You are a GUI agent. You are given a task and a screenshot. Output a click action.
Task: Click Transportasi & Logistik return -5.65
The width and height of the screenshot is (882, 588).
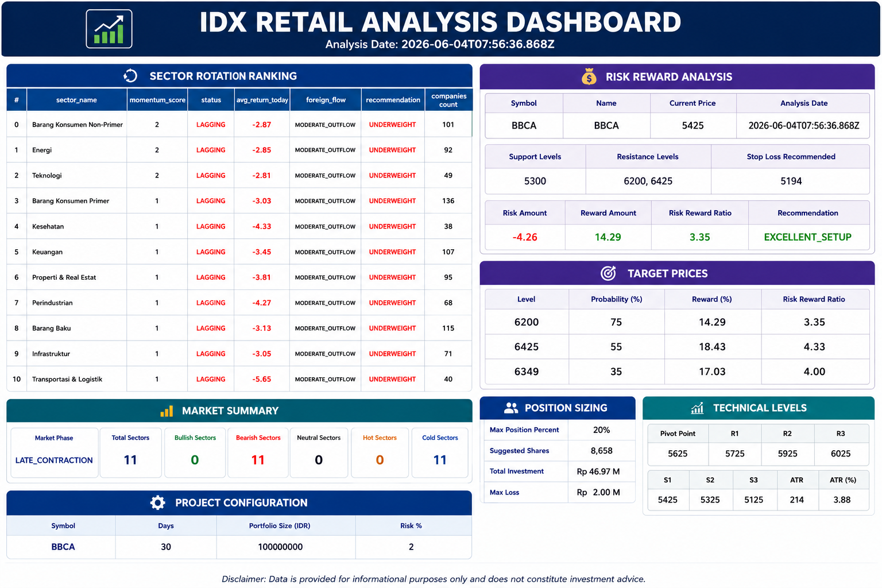(262, 379)
